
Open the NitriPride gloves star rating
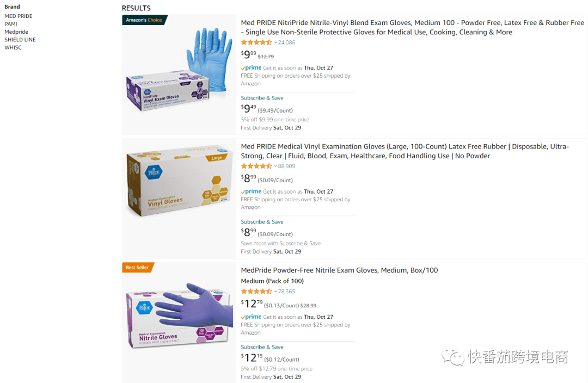coord(256,42)
